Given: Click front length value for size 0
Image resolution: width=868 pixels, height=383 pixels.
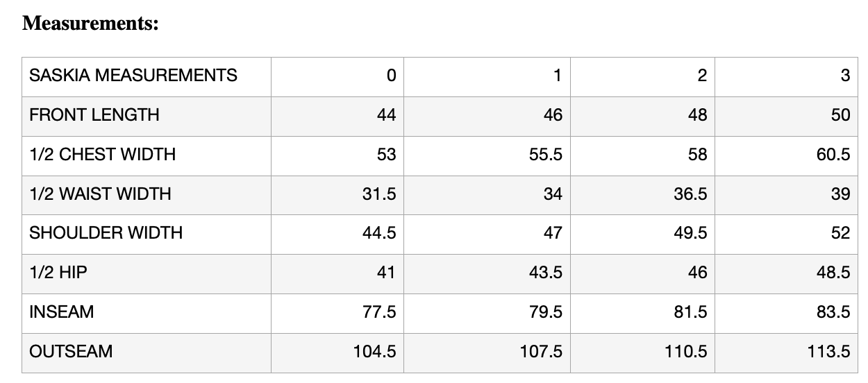Looking at the screenshot, I should (x=386, y=115).
